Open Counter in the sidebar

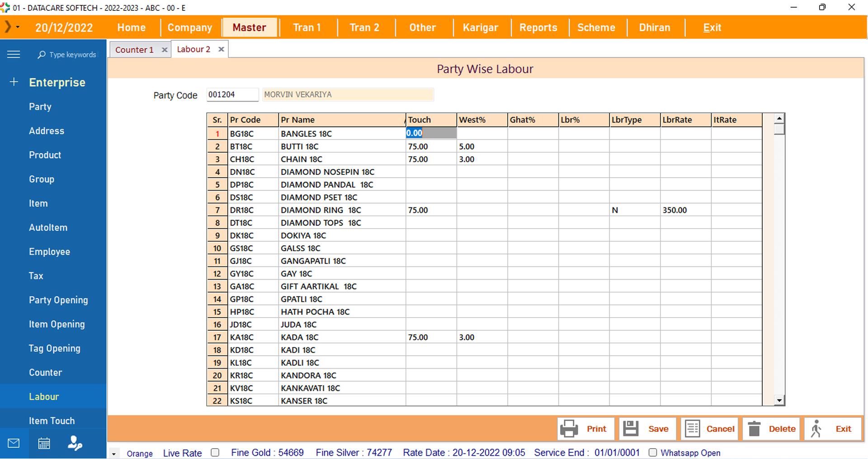[x=45, y=373]
